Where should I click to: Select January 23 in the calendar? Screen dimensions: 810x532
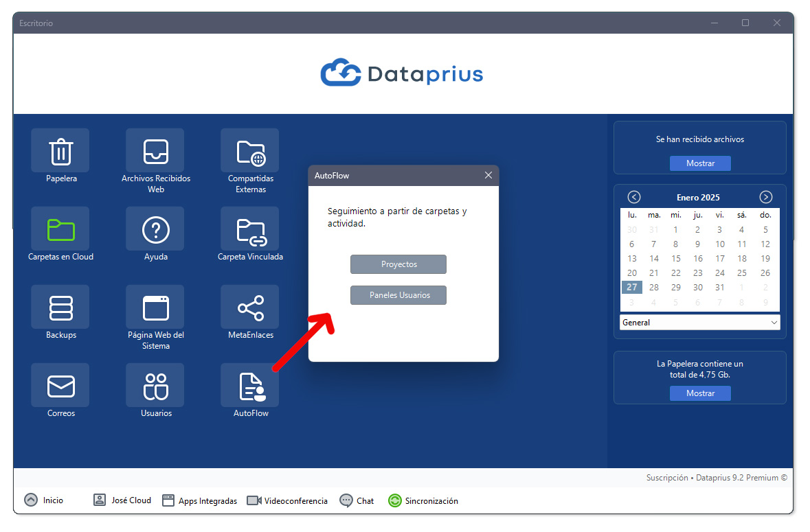pos(697,273)
